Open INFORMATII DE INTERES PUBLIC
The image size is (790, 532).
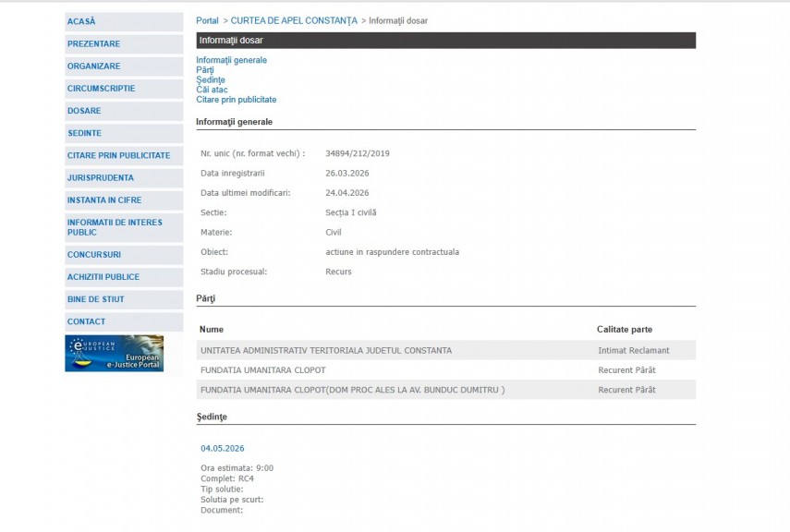click(115, 227)
